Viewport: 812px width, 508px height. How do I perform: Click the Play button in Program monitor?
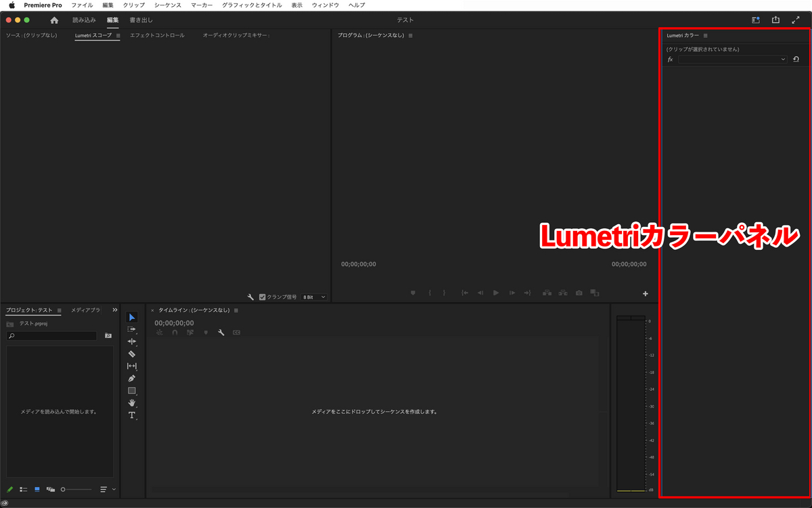[x=496, y=293]
